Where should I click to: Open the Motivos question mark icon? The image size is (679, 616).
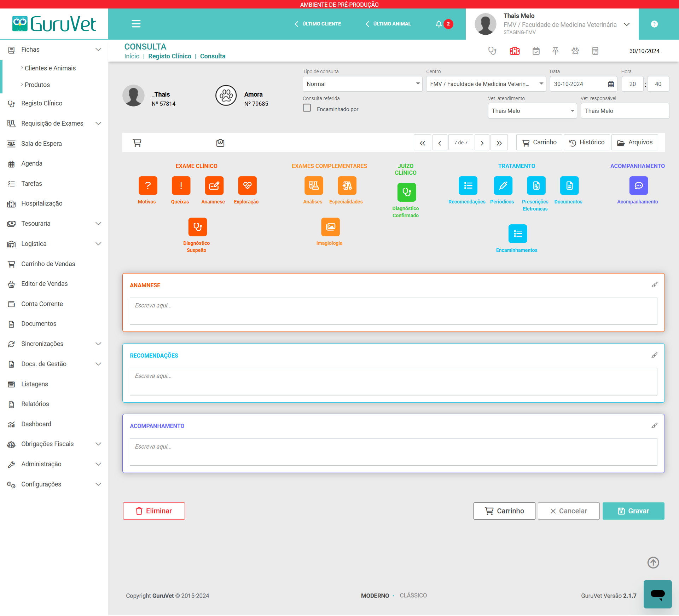point(148,185)
